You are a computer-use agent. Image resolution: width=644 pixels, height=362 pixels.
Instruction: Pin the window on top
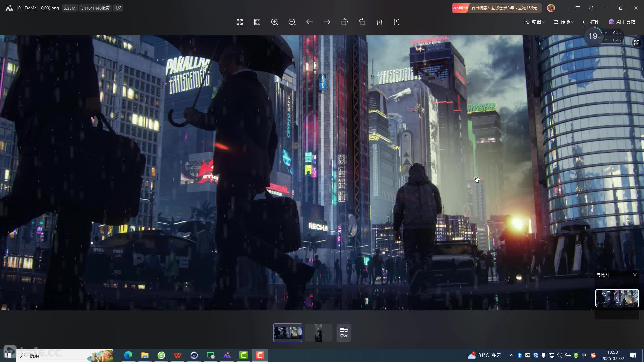click(x=591, y=8)
